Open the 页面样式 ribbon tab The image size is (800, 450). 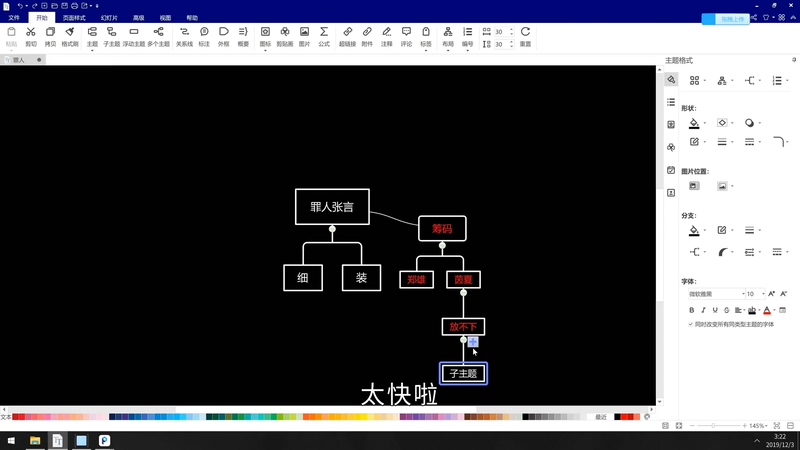point(74,18)
